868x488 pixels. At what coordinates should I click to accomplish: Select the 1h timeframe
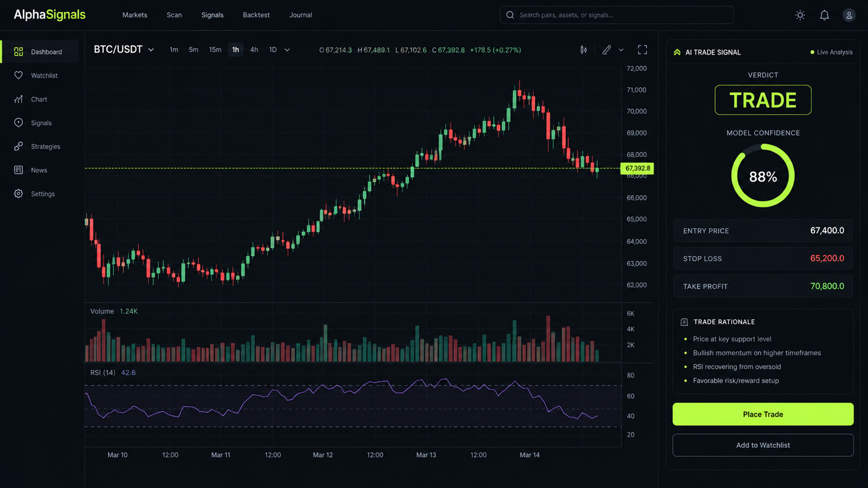coord(235,50)
